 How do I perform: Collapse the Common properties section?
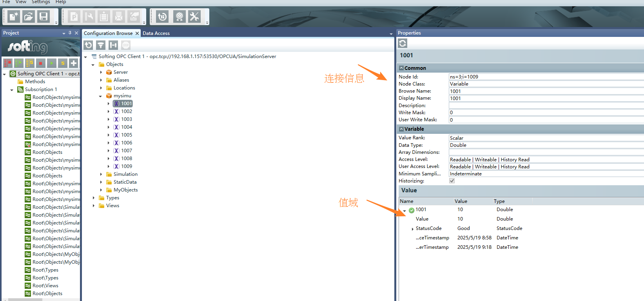click(401, 68)
